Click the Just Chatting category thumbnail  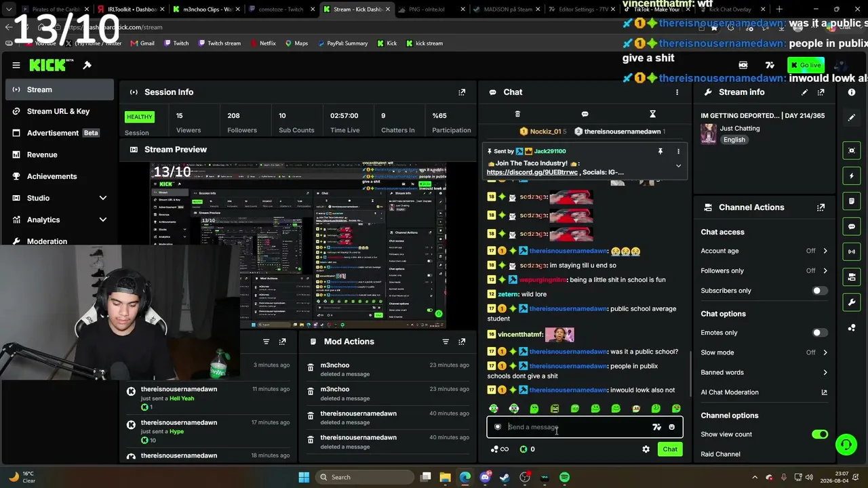709,134
